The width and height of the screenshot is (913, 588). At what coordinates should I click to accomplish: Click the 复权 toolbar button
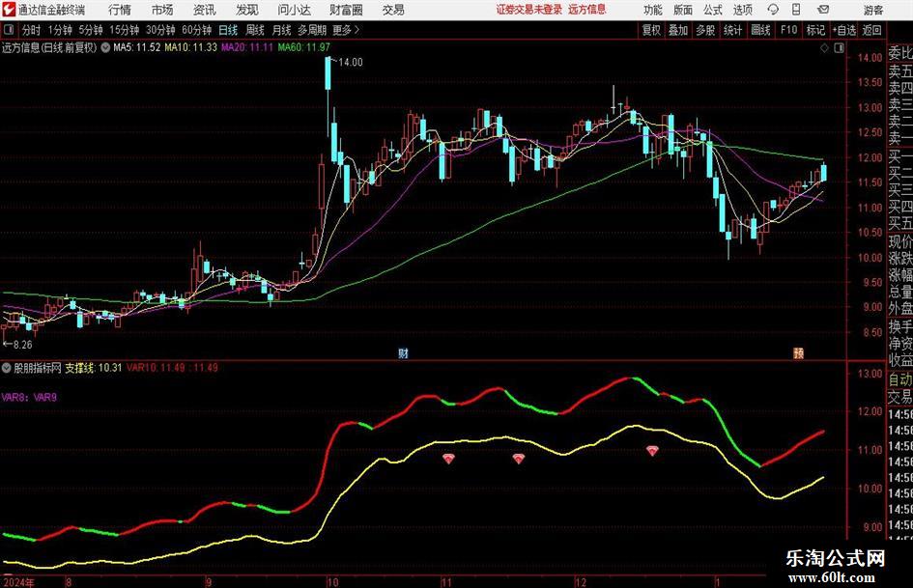point(651,30)
